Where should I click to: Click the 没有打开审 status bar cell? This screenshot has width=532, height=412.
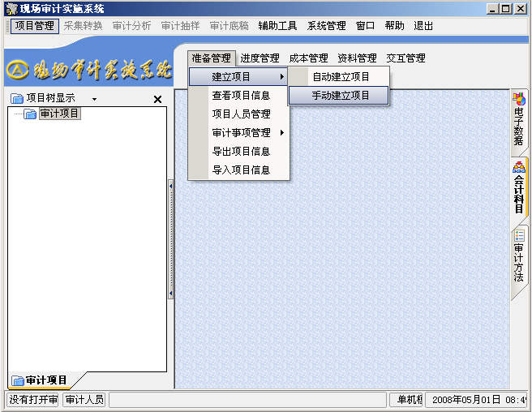[32, 400]
